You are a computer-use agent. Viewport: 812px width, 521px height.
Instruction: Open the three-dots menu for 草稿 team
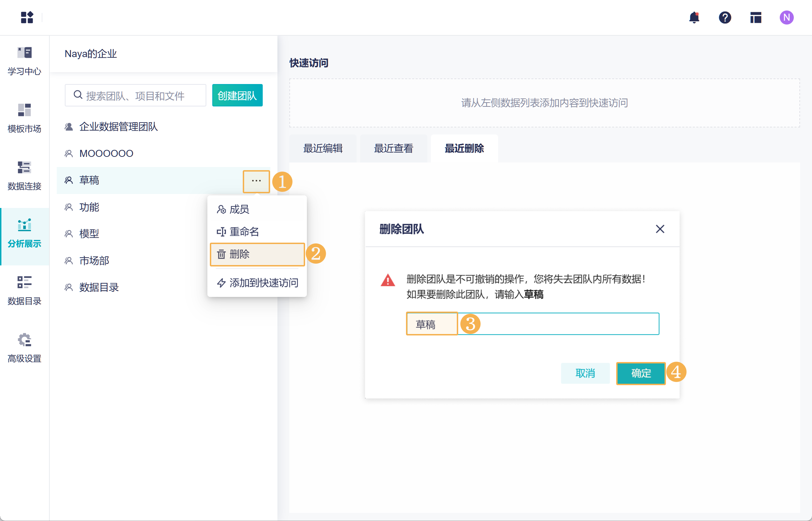click(256, 181)
